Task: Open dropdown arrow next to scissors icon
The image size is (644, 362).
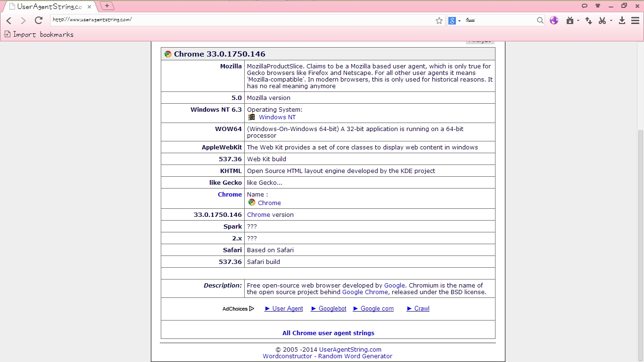Action: [611, 21]
